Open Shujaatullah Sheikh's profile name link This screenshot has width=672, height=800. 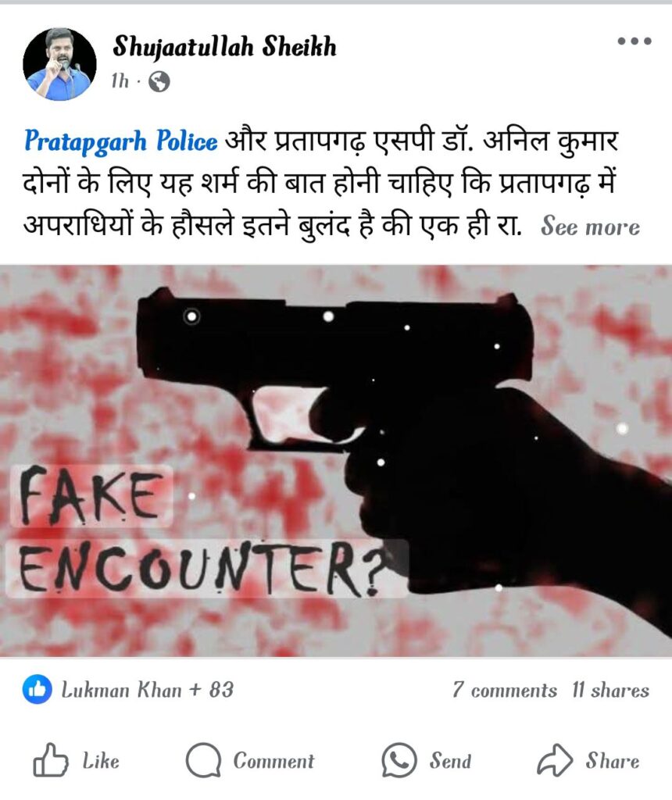[x=224, y=46]
